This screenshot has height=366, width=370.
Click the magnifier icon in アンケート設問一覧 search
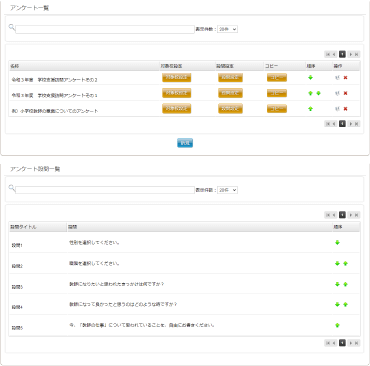point(12,188)
